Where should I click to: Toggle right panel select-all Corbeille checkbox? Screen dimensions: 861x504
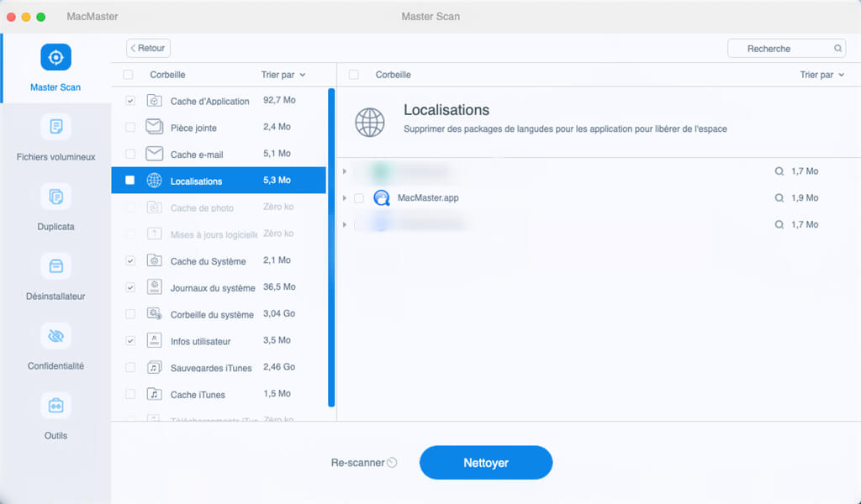tap(354, 75)
